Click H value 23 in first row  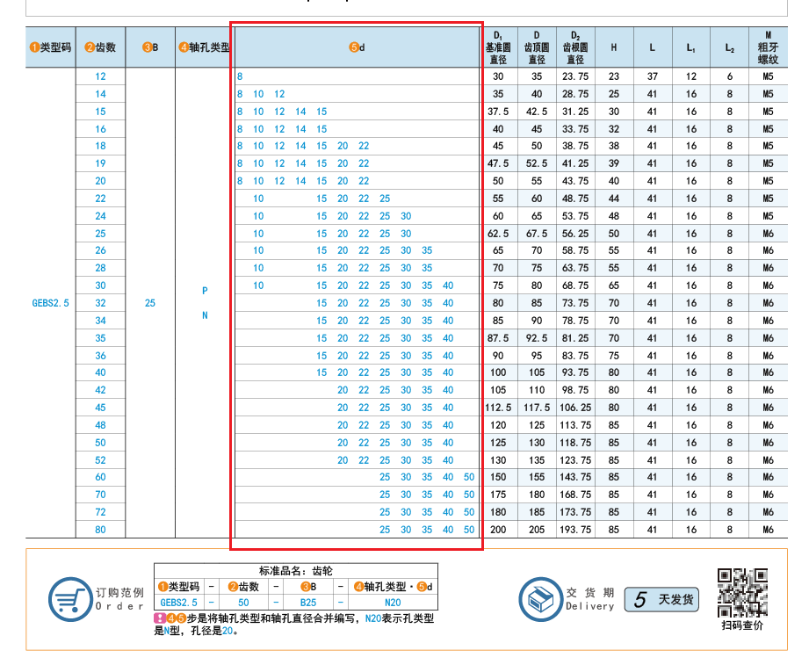614,76
